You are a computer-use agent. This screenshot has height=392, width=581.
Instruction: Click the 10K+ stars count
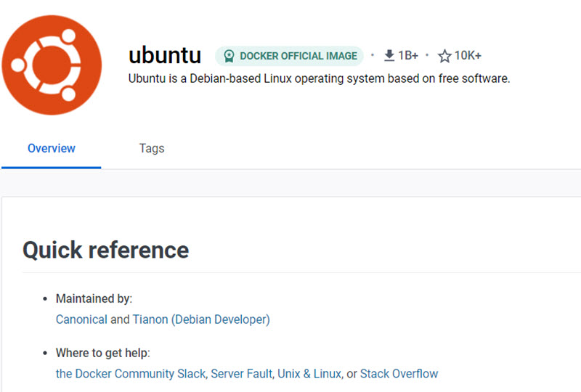tap(468, 56)
